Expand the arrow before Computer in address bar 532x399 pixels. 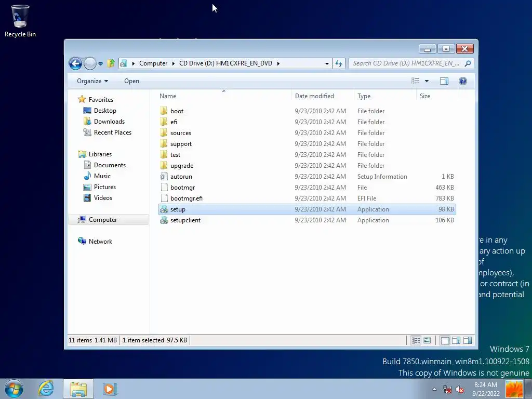pyautogui.click(x=133, y=63)
